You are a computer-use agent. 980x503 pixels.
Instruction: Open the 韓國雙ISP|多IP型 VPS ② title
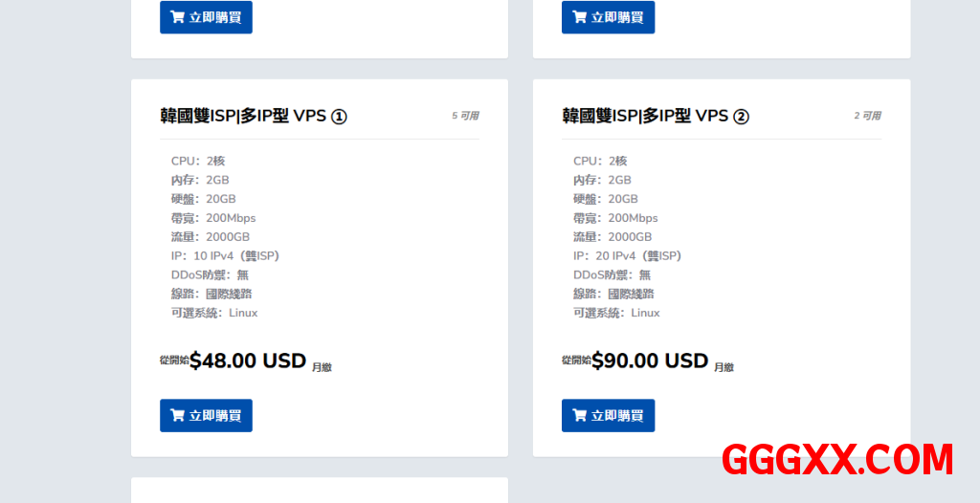click(656, 116)
